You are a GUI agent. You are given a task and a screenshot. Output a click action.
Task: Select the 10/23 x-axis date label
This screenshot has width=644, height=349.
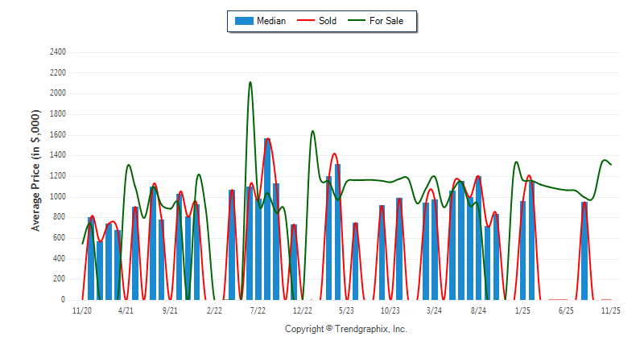[x=390, y=310]
